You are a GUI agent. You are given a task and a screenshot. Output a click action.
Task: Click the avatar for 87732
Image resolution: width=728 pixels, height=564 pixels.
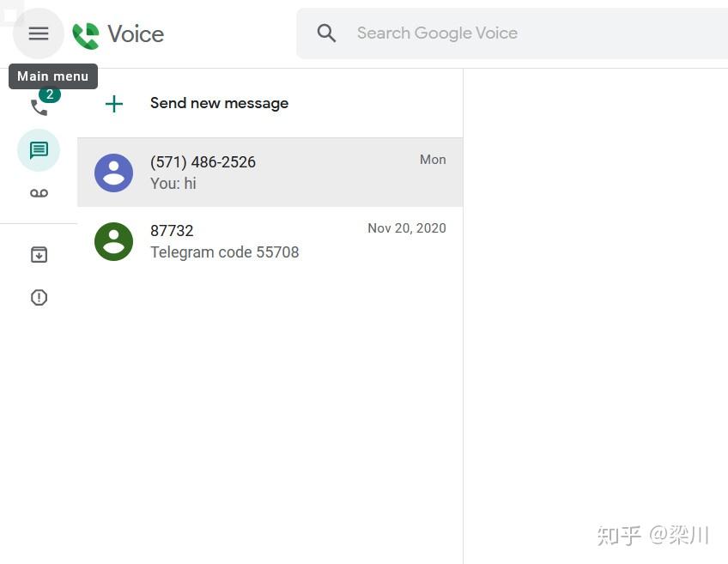pos(114,241)
